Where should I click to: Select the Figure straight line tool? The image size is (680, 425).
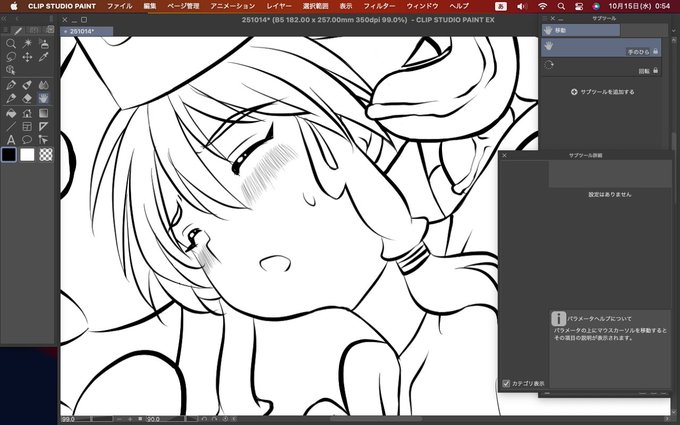pos(11,127)
